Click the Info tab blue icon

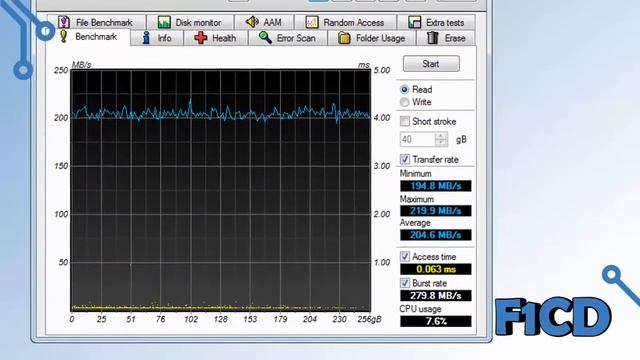146,38
